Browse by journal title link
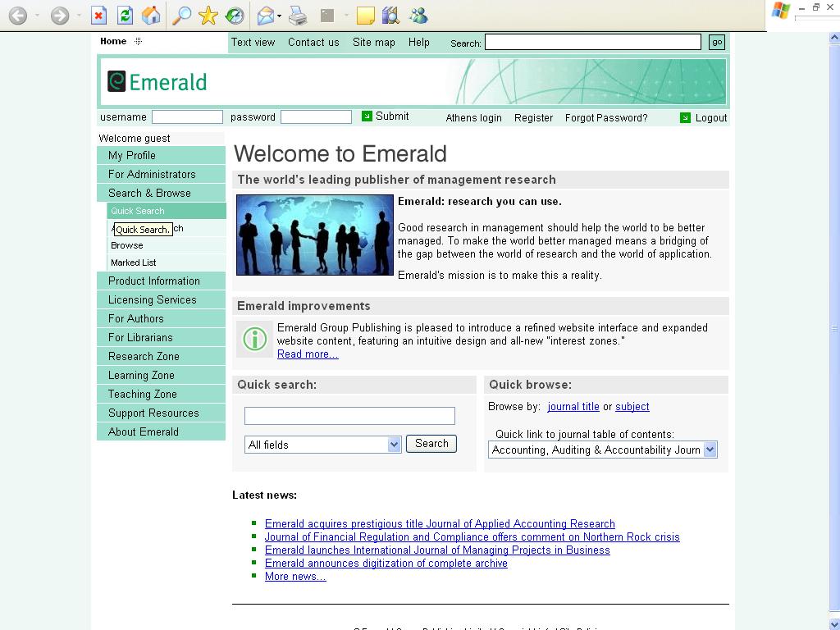Image resolution: width=840 pixels, height=630 pixels. click(573, 407)
